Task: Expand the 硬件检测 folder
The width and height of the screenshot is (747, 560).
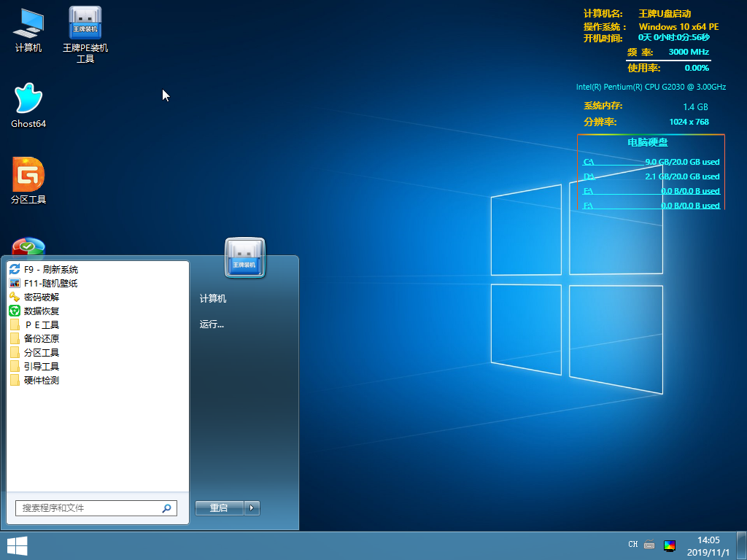Action: coord(98,380)
